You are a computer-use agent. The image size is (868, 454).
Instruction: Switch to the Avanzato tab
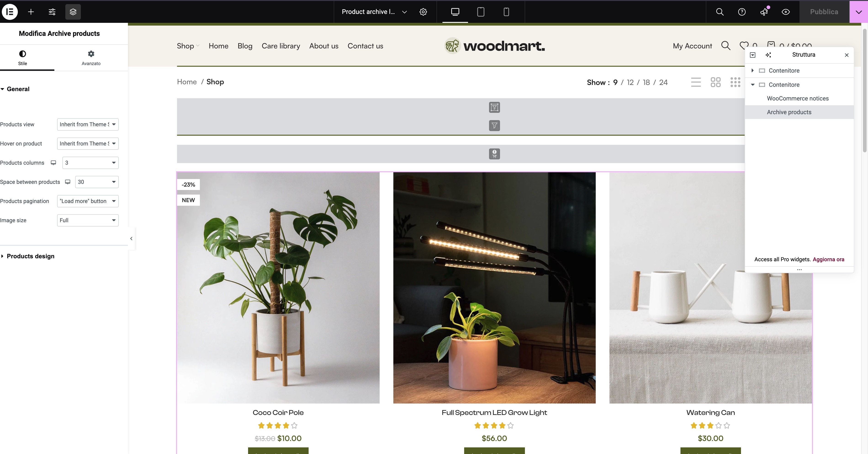coord(91,58)
